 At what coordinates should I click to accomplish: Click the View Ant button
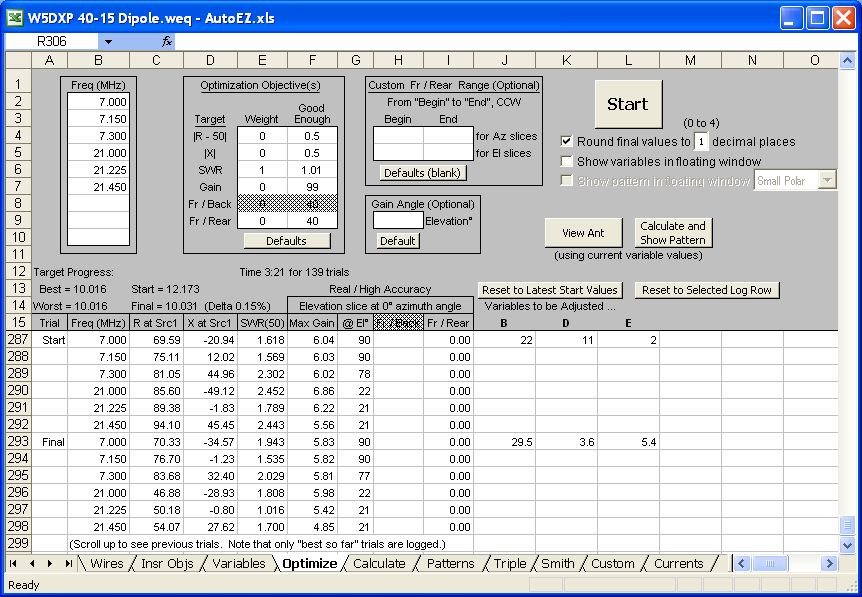[582, 233]
